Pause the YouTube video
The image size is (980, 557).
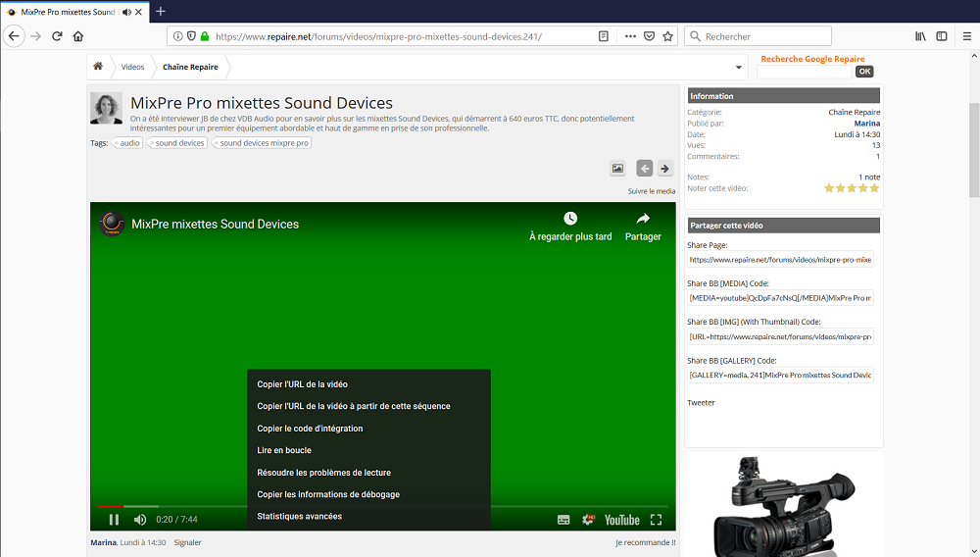pyautogui.click(x=114, y=520)
